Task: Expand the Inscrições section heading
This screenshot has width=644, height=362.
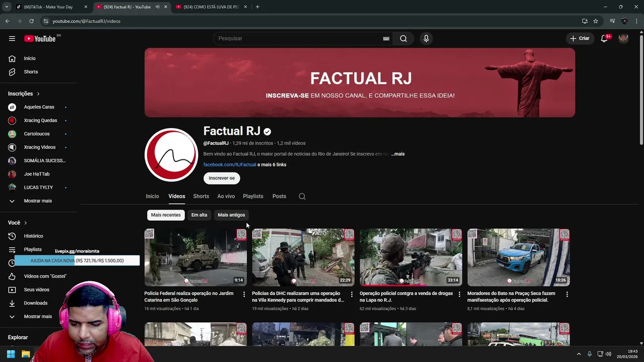Action: coord(24,94)
